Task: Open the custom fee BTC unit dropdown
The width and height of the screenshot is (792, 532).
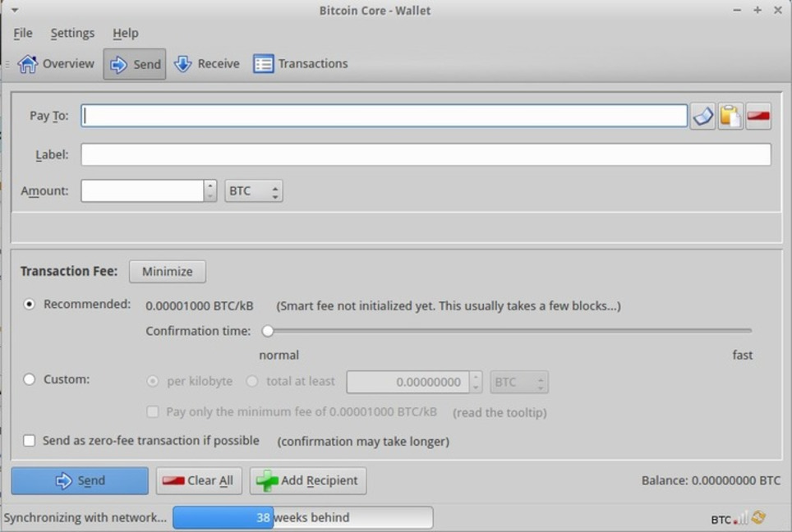Action: pos(519,382)
